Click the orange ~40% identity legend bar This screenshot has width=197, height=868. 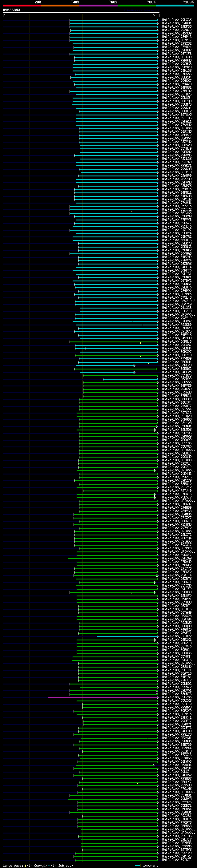tap(60, 6)
